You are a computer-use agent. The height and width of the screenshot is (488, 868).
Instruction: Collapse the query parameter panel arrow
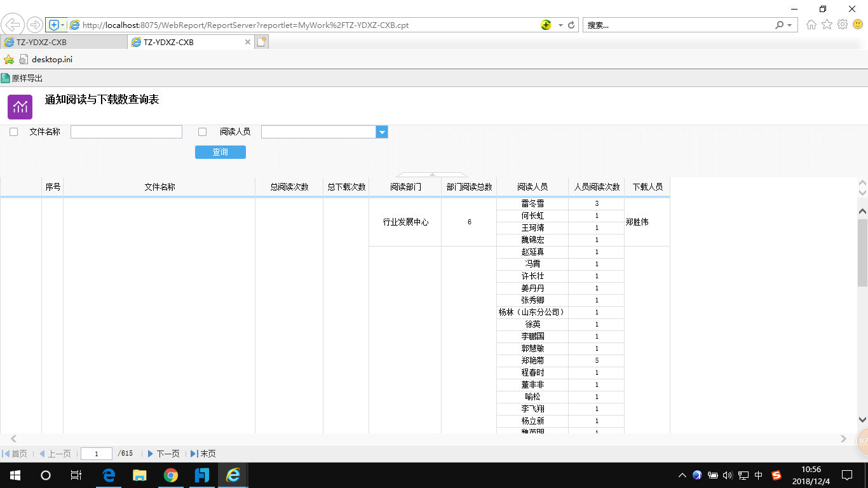pos(432,174)
